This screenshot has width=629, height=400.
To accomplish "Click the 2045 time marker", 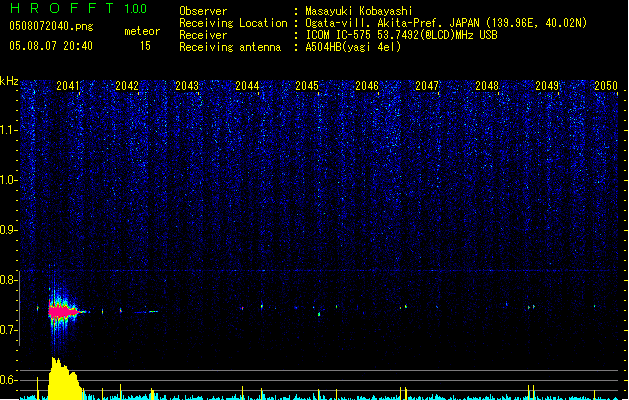I will [307, 85].
